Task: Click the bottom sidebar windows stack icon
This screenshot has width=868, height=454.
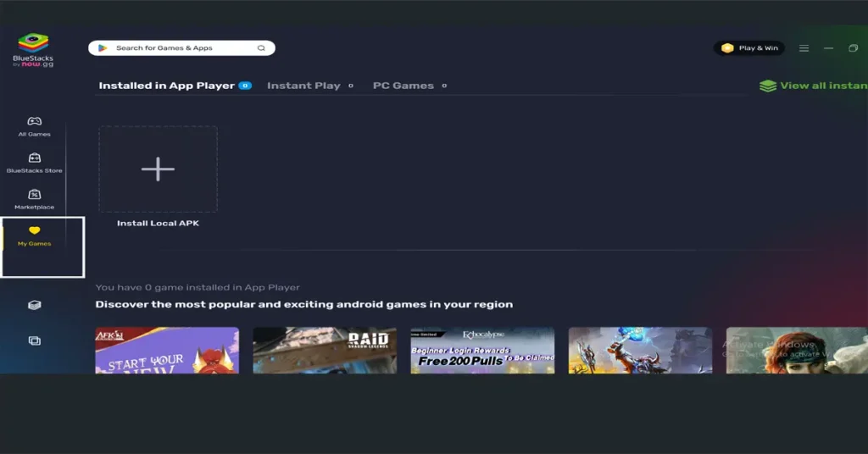Action: point(35,340)
